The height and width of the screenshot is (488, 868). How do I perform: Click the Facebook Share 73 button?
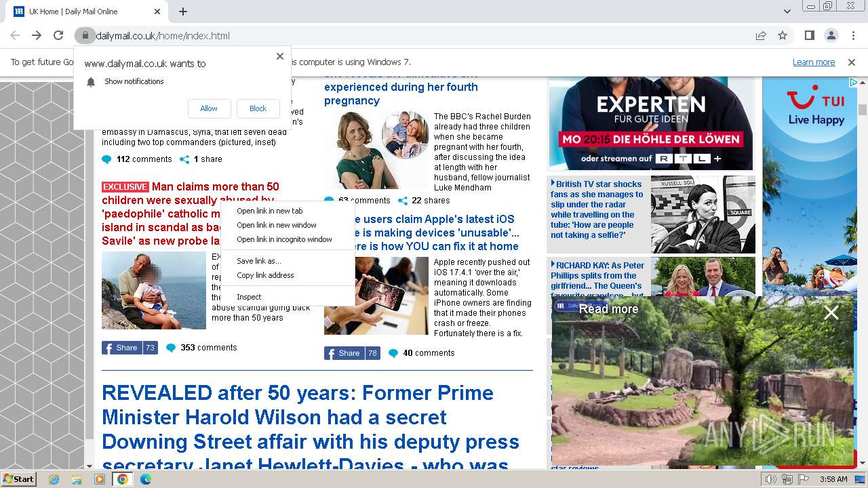click(130, 348)
